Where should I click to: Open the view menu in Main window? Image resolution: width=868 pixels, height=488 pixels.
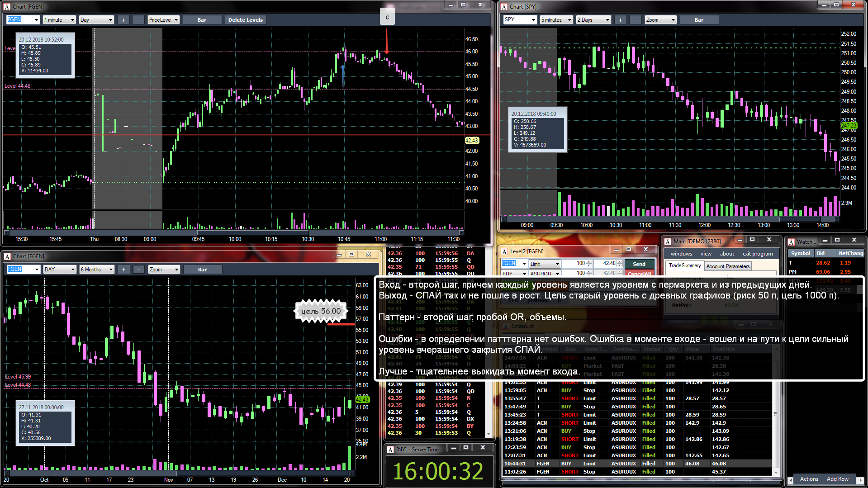[x=706, y=254]
